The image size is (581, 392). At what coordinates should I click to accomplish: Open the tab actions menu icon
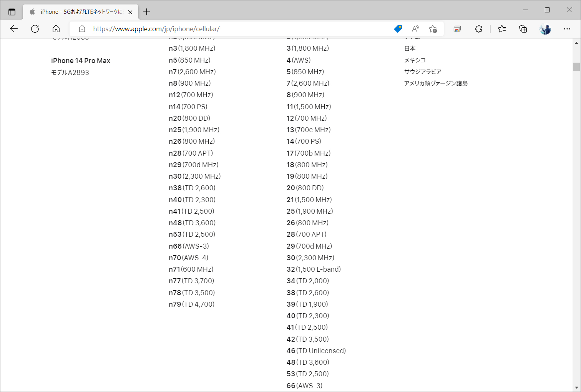coord(12,12)
